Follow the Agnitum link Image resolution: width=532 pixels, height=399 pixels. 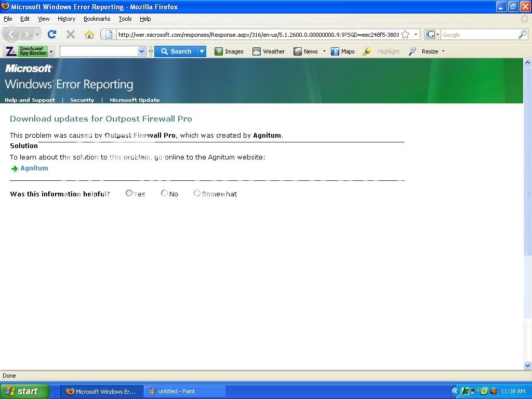tap(34, 168)
